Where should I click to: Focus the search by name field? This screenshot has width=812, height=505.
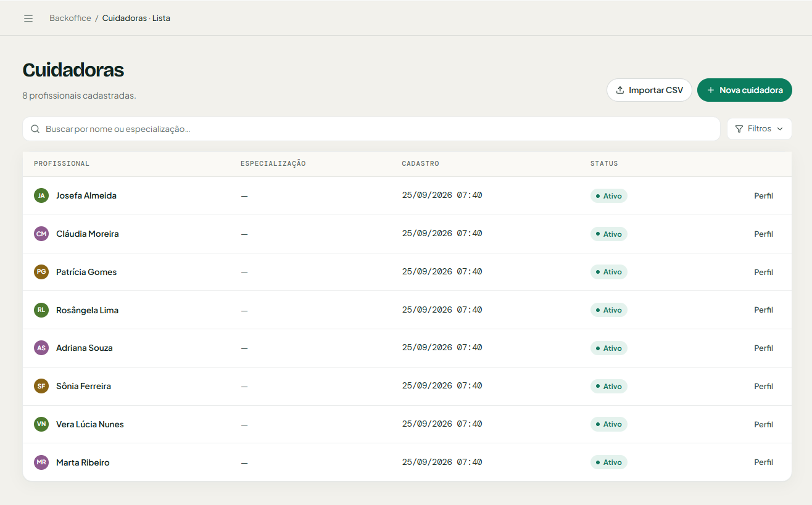[371, 129]
